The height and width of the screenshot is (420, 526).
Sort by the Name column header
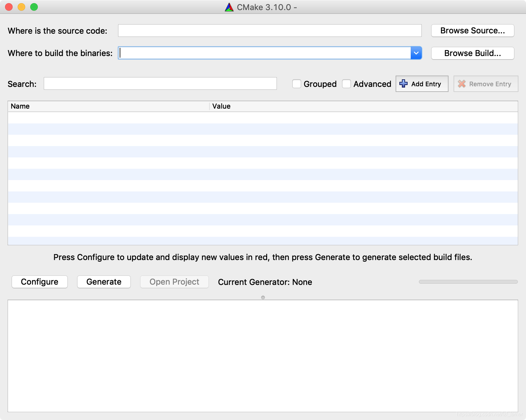109,106
